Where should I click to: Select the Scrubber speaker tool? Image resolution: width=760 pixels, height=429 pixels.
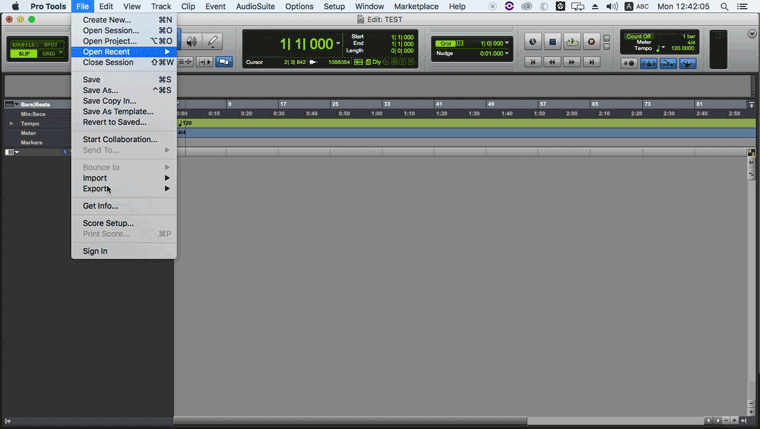(x=192, y=41)
